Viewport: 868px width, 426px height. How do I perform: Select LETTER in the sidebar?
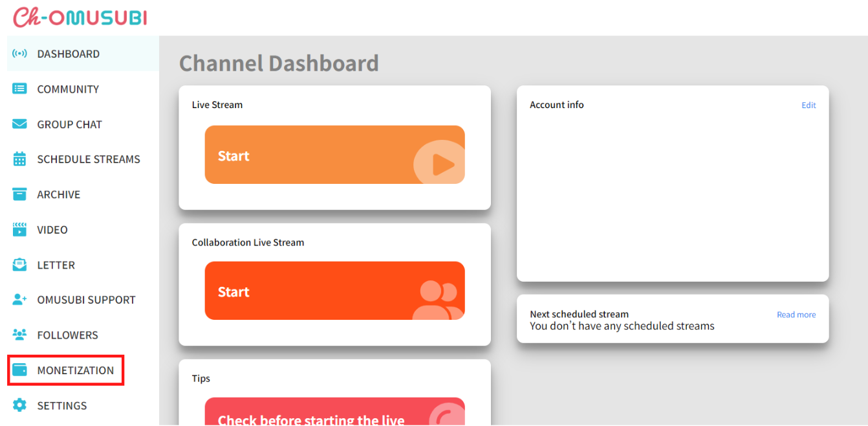(83, 265)
